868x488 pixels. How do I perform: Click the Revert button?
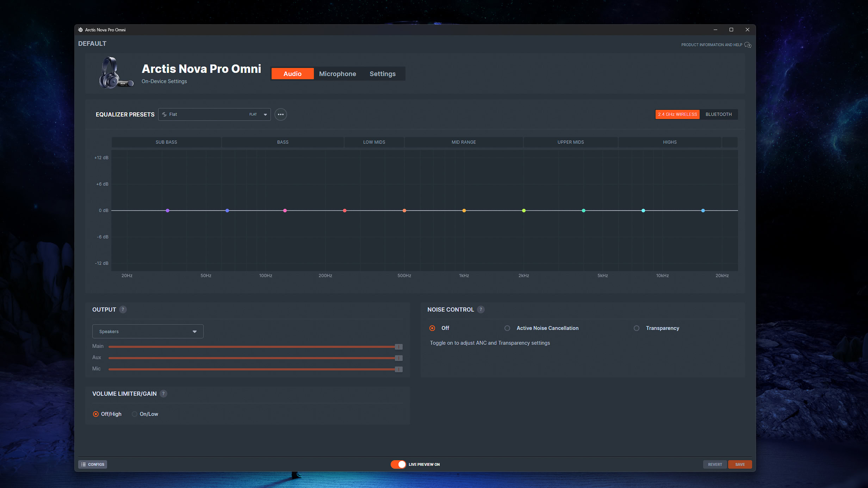click(715, 464)
